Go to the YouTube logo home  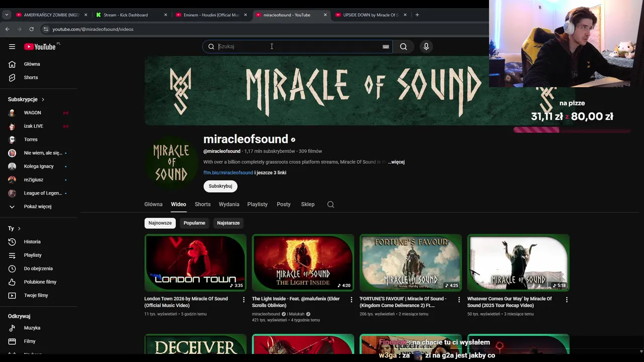(40, 47)
